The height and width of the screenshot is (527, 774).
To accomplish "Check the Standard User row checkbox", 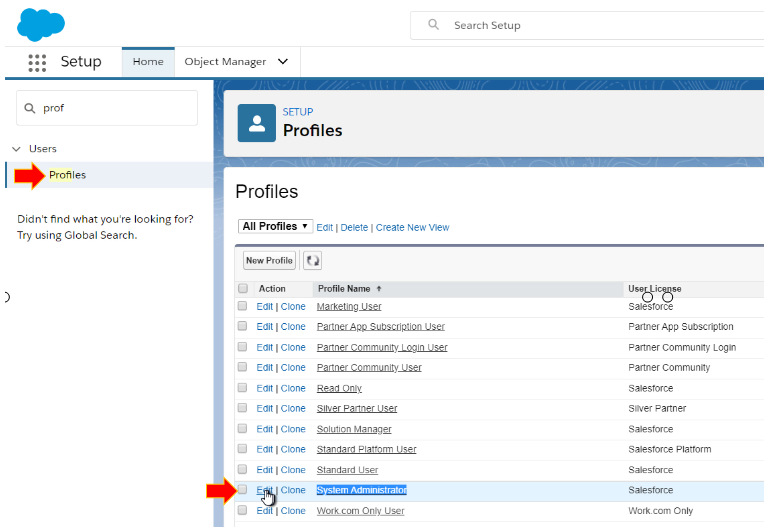I will 242,469.
